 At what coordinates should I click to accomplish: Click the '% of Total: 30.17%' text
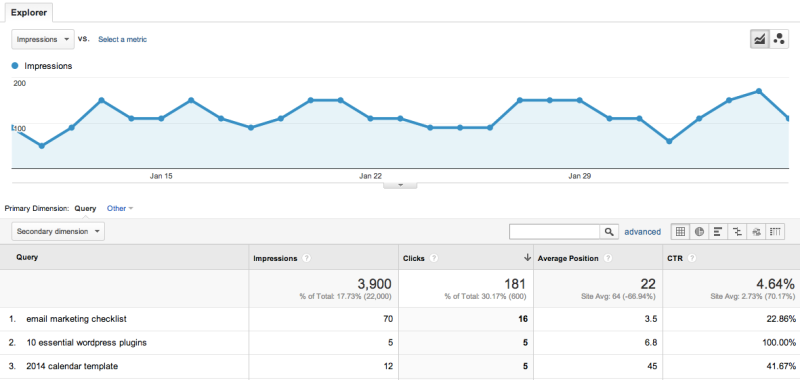click(485, 296)
